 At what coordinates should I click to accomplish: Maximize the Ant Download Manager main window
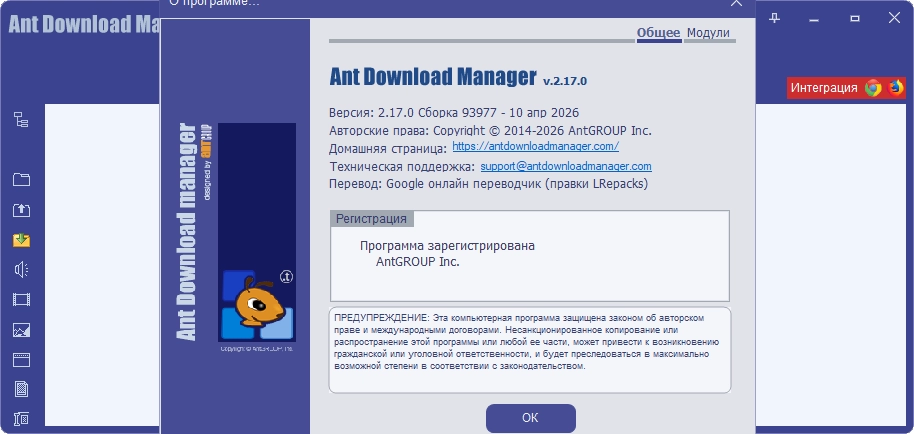(x=855, y=19)
